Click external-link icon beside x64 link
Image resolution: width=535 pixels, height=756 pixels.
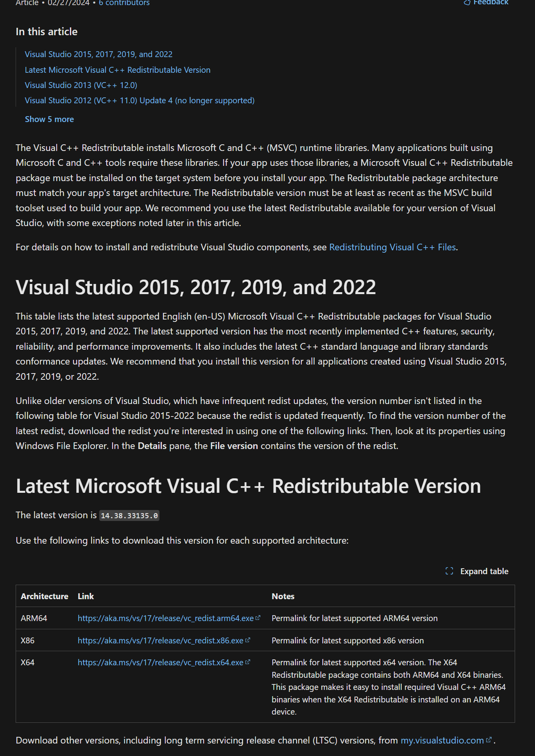pos(247,662)
